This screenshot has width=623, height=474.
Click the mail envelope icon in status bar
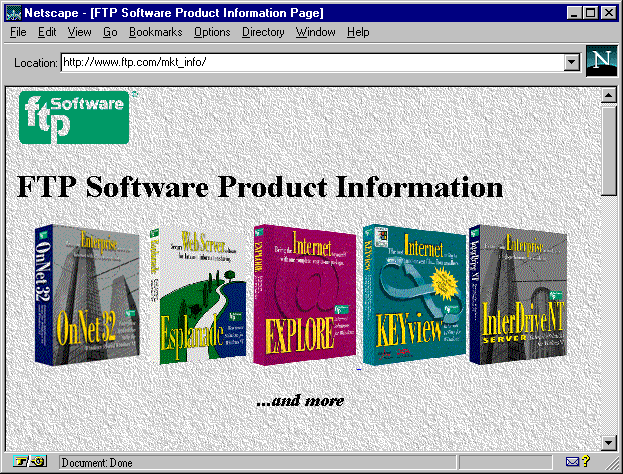point(572,462)
